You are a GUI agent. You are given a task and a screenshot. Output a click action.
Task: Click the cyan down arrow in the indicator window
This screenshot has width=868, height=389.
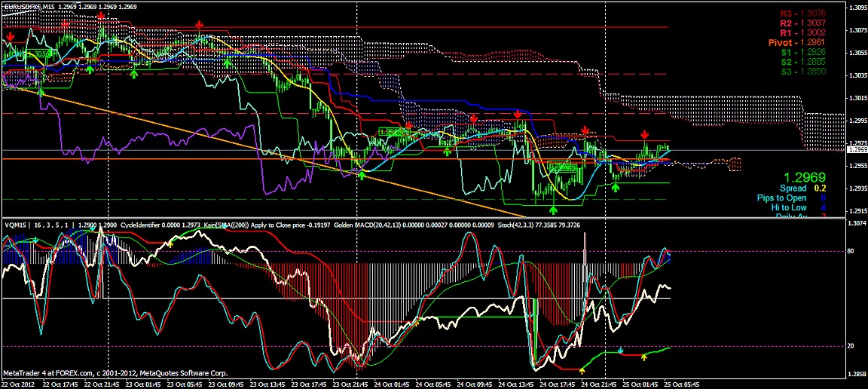click(620, 351)
